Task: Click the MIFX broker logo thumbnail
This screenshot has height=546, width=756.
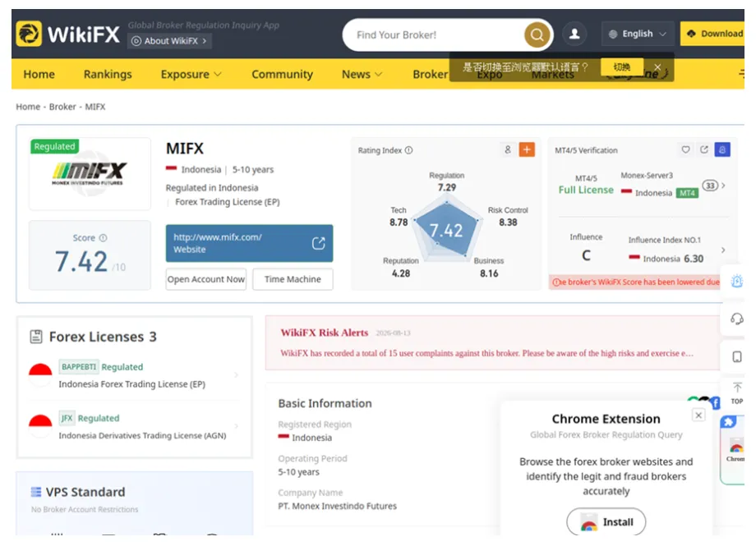Action: pos(90,173)
